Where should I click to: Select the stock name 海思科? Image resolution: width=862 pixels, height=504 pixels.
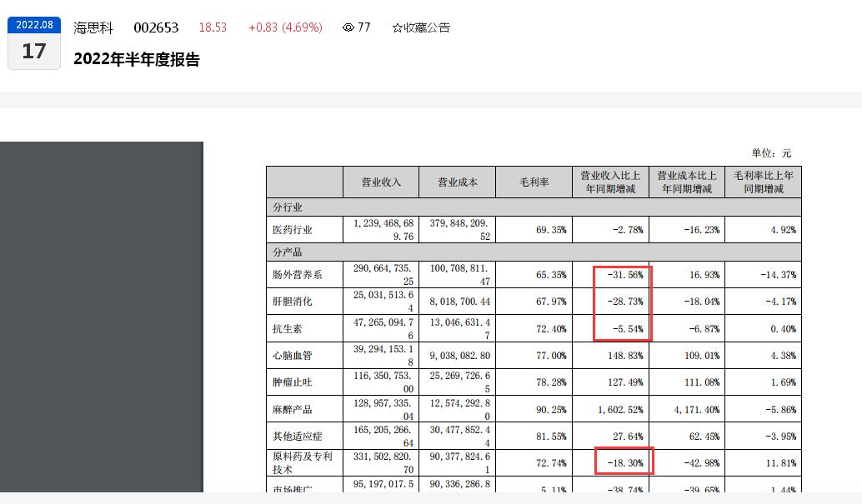coord(89,27)
